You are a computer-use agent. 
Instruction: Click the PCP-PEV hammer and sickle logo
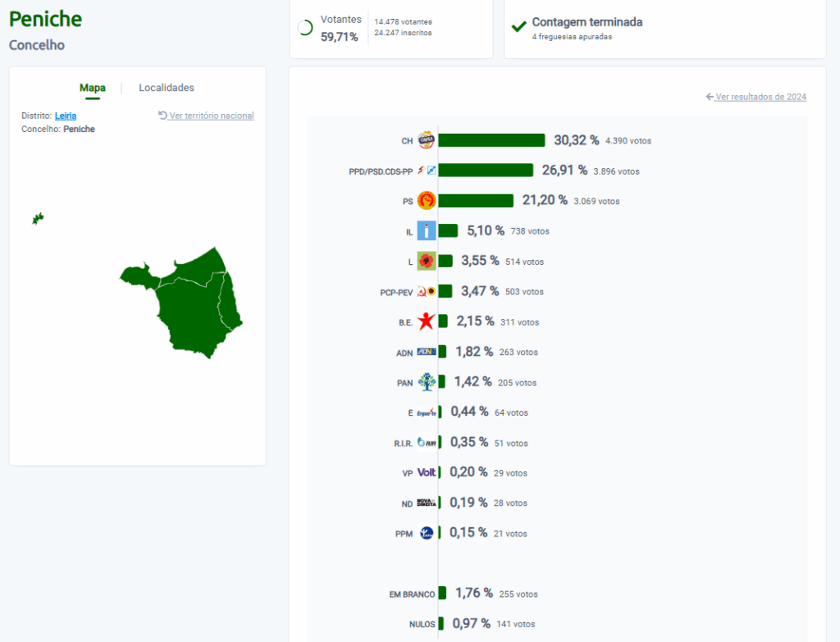(421, 291)
